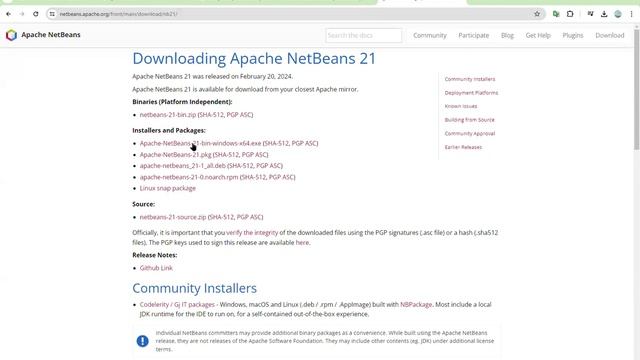Click the Apache NetBeans site title
This screenshot has width=640, height=360.
tap(51, 35)
